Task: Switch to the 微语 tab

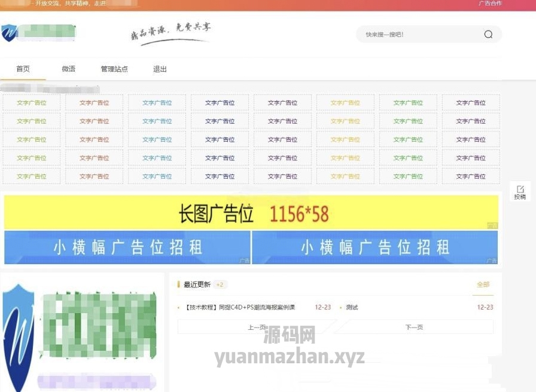Action: (x=68, y=69)
